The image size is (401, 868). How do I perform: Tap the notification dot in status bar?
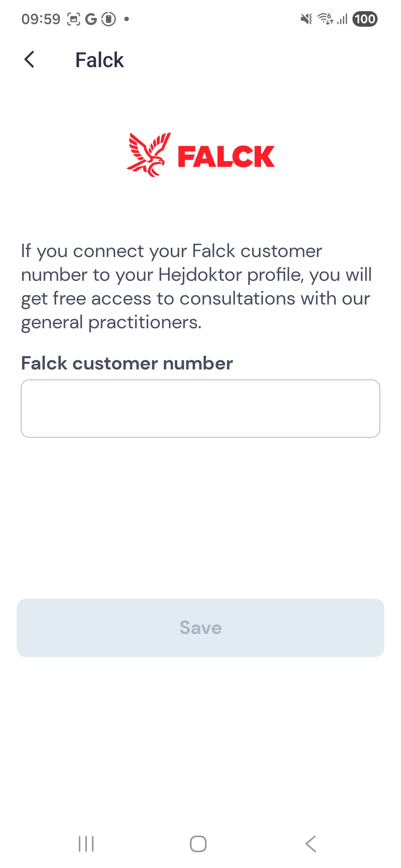[126, 19]
